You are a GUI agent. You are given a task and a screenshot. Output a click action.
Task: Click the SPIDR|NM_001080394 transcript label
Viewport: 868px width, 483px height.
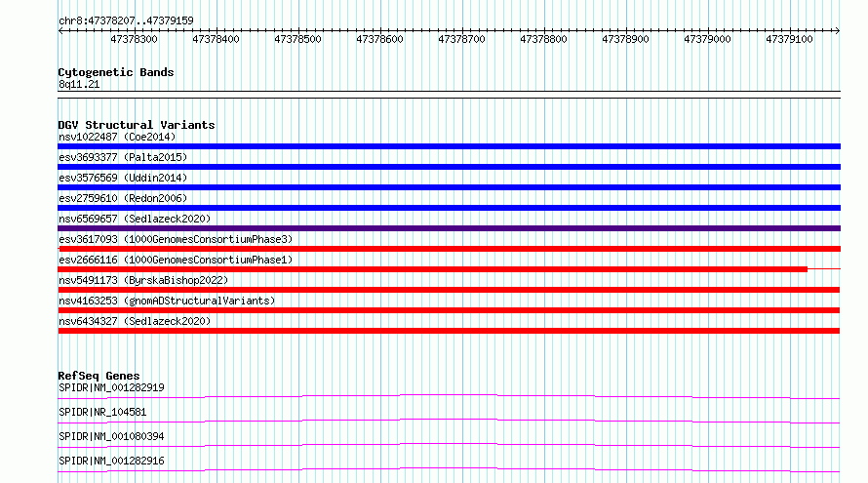tap(111, 436)
